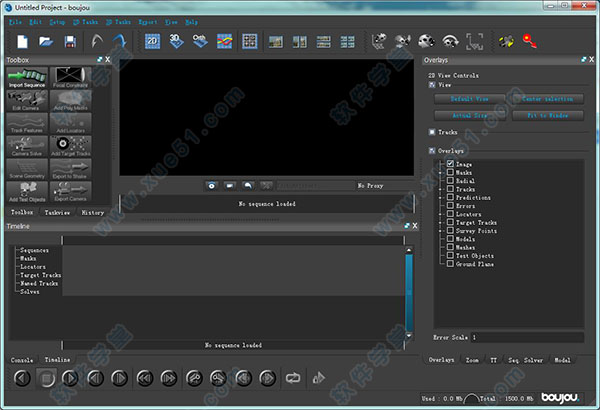The width and height of the screenshot is (600, 410).
Task: Click the Export Camera tool
Action: click(70, 192)
